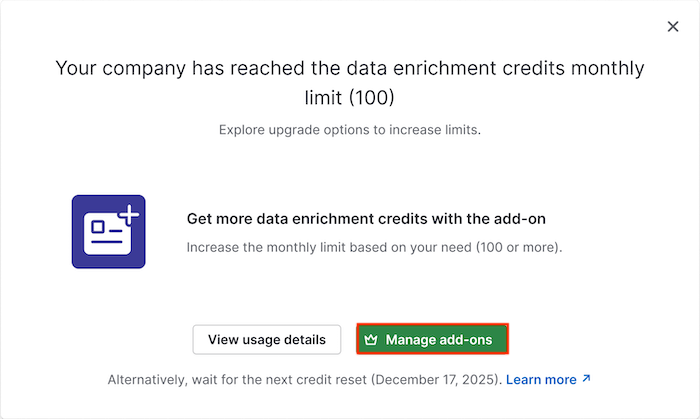Click "Explore upgrade options to increase limits" text
700x419 pixels.
point(350,130)
